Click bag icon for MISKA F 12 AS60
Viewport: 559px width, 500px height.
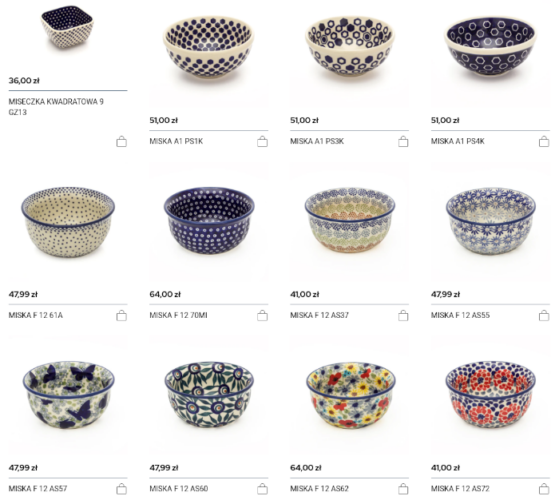262,489
